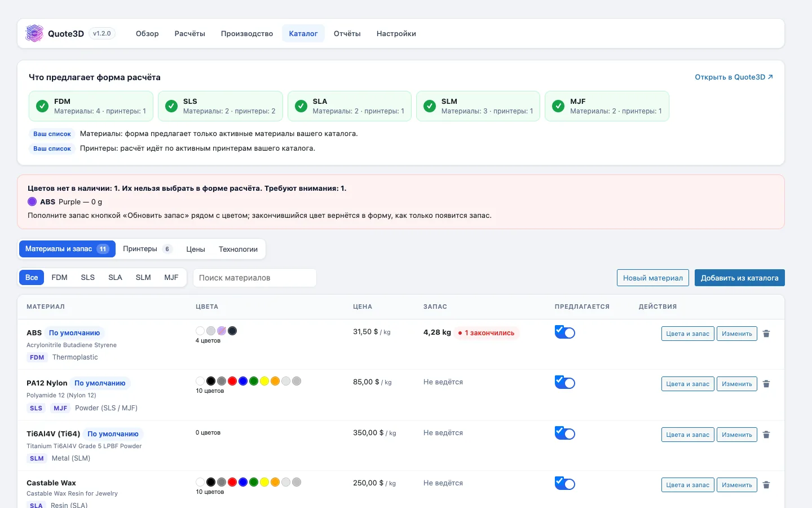Click the FDM technology card
Image resolution: width=812 pixels, height=508 pixels.
[91, 106]
